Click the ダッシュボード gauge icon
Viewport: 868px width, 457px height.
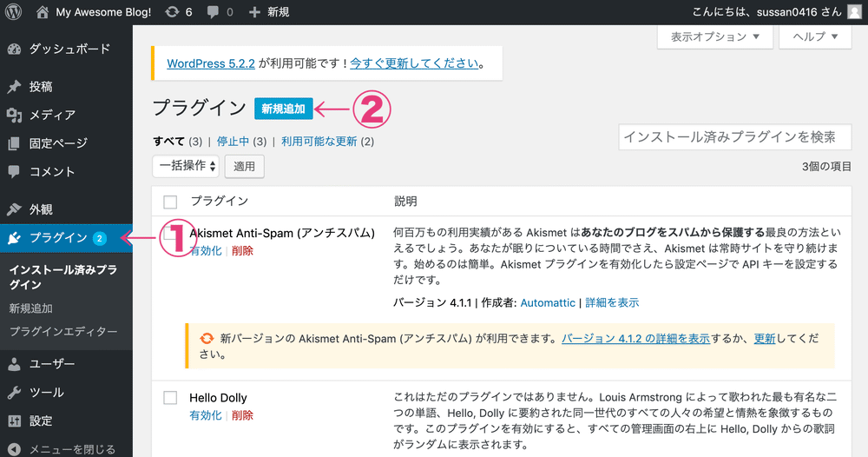[15, 50]
